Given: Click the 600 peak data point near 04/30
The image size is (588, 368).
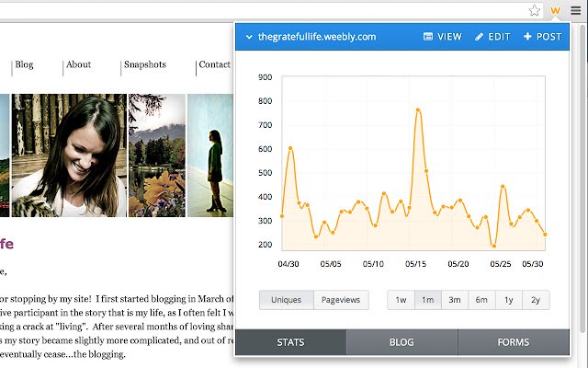Looking at the screenshot, I should [290, 148].
